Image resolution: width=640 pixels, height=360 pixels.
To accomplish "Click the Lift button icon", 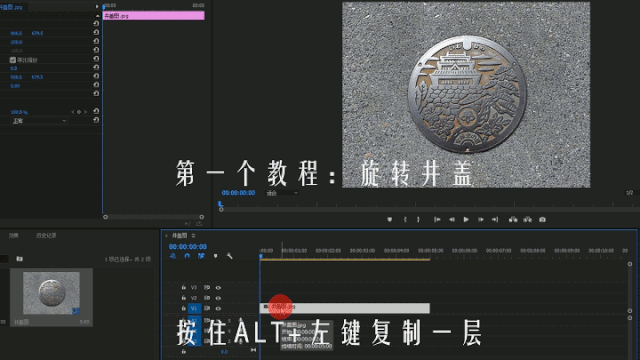I will [x=513, y=220].
